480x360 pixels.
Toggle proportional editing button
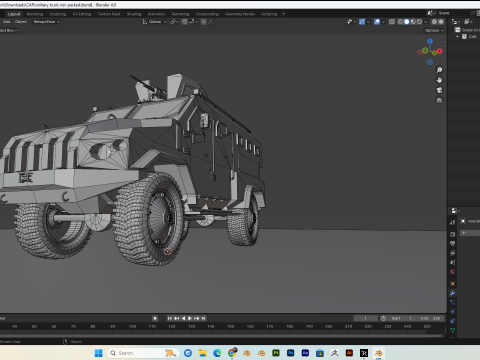[204, 22]
